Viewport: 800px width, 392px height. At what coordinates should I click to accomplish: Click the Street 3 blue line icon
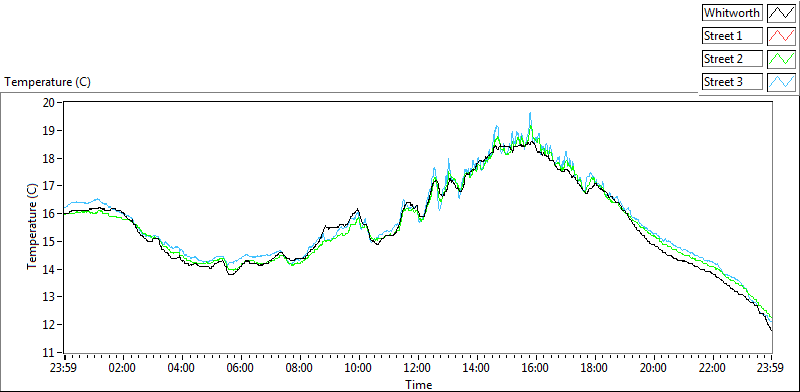pyautogui.click(x=781, y=82)
